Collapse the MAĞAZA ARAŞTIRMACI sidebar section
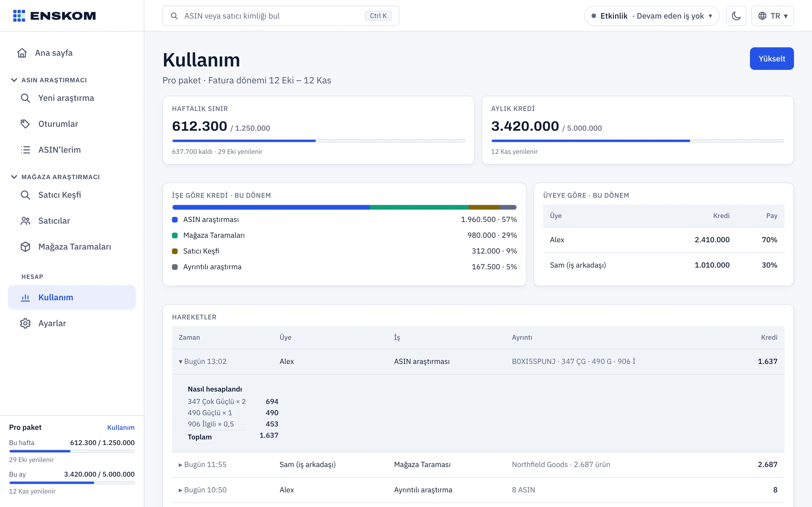 pos(14,177)
